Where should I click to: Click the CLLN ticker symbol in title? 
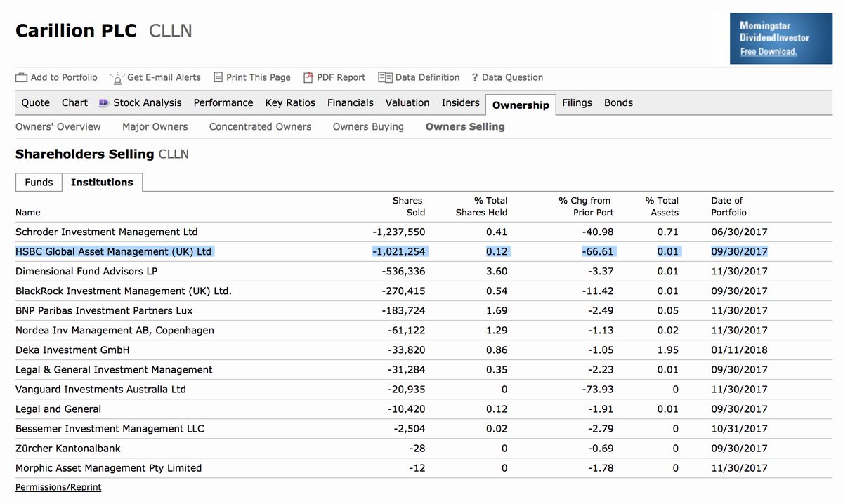(x=171, y=31)
